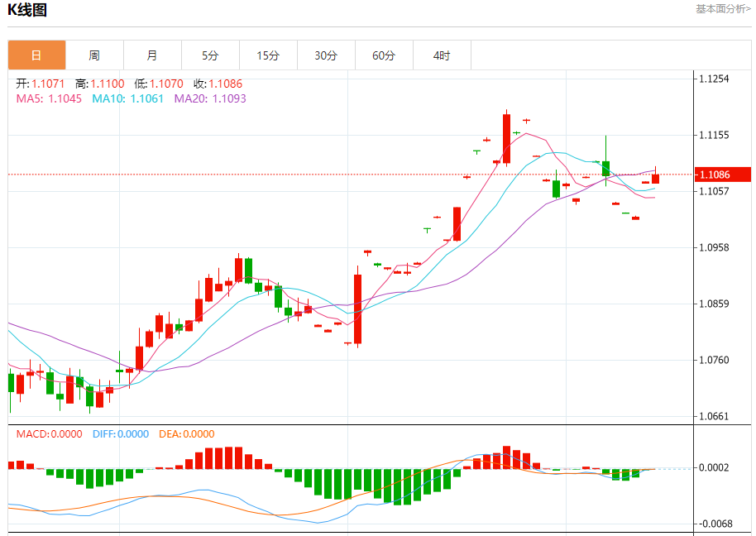Click the MACD value label
Viewport: 756px width, 536px height.
[49, 433]
